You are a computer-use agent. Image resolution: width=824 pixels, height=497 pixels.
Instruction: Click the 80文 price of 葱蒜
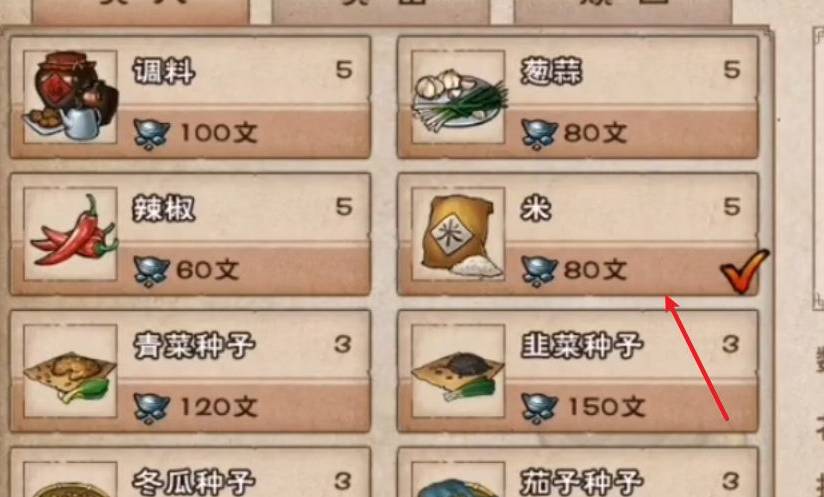coord(595,133)
